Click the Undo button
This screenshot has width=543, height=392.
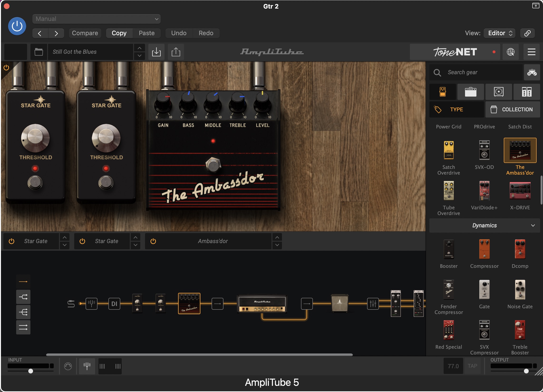click(x=179, y=33)
